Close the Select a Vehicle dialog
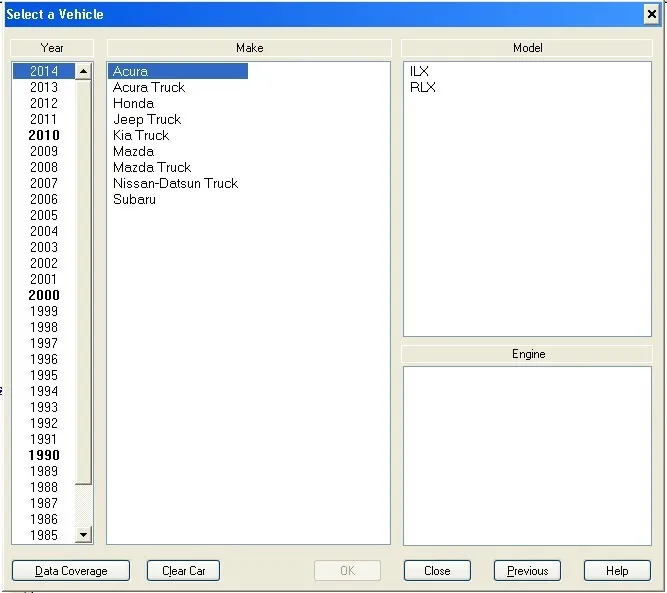The width and height of the screenshot is (667, 593). pos(652,14)
